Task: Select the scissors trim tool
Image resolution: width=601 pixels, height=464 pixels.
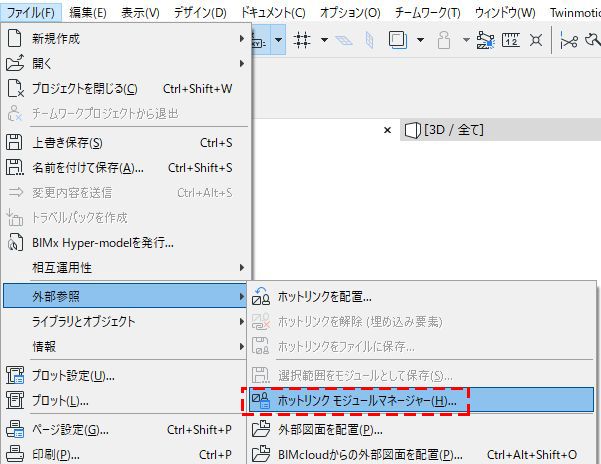Action: point(569,40)
